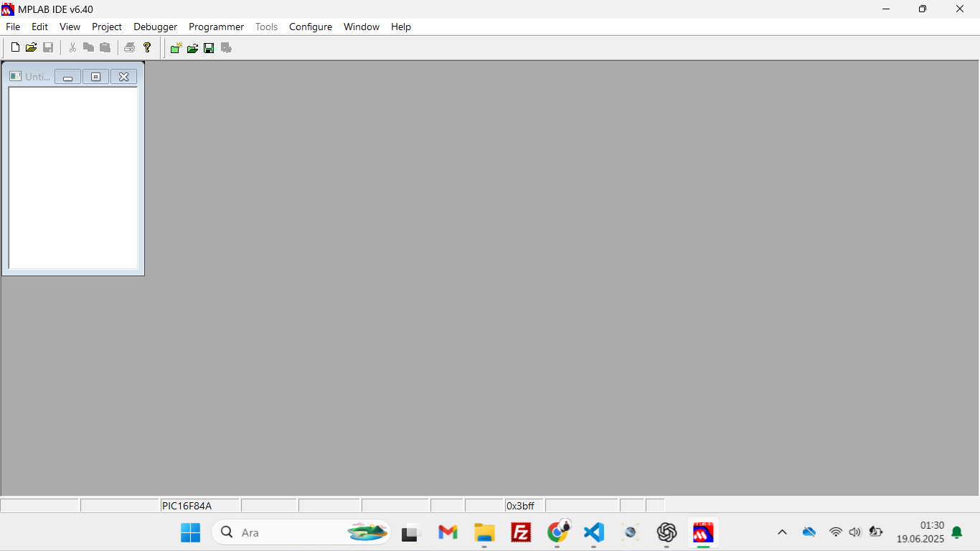The width and height of the screenshot is (980, 551).
Task: Maximize the Untitled child window
Action: pyautogui.click(x=95, y=77)
